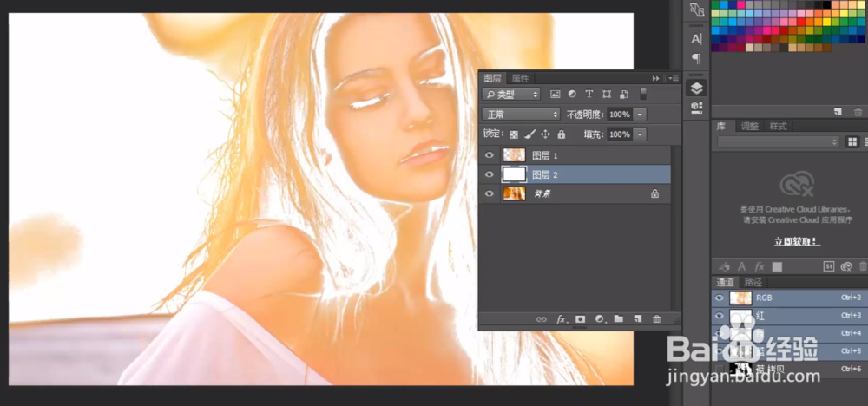Screen dimensions: 868x406
Task: Pick the bright yellow swatch in Swatches
Action: (827, 23)
